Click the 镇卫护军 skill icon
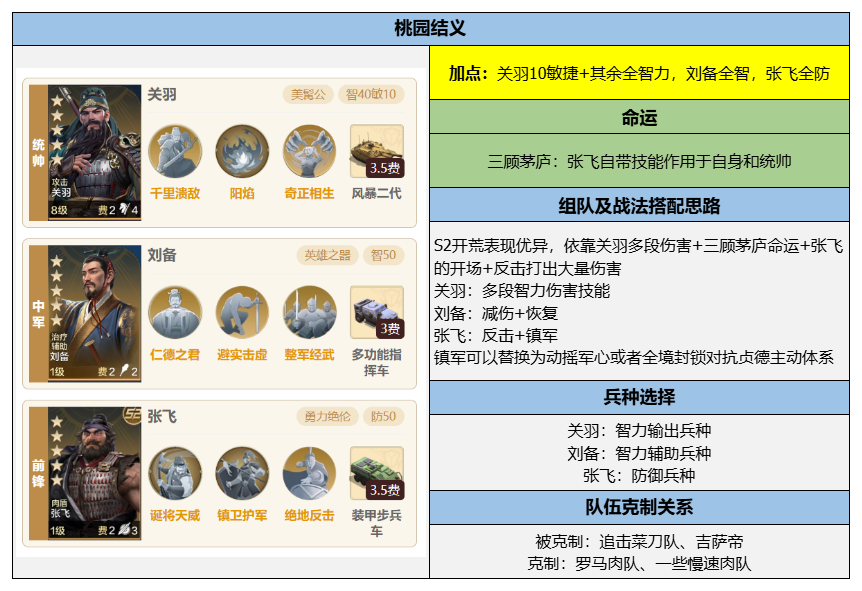 [242, 473]
